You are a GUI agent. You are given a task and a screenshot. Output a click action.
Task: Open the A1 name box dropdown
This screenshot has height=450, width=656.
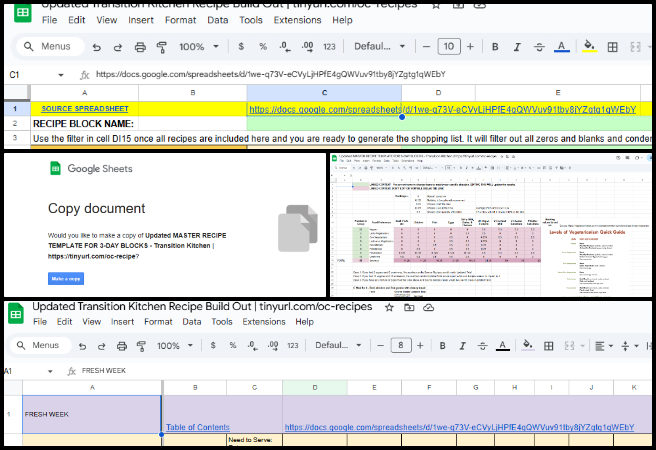(x=51, y=371)
